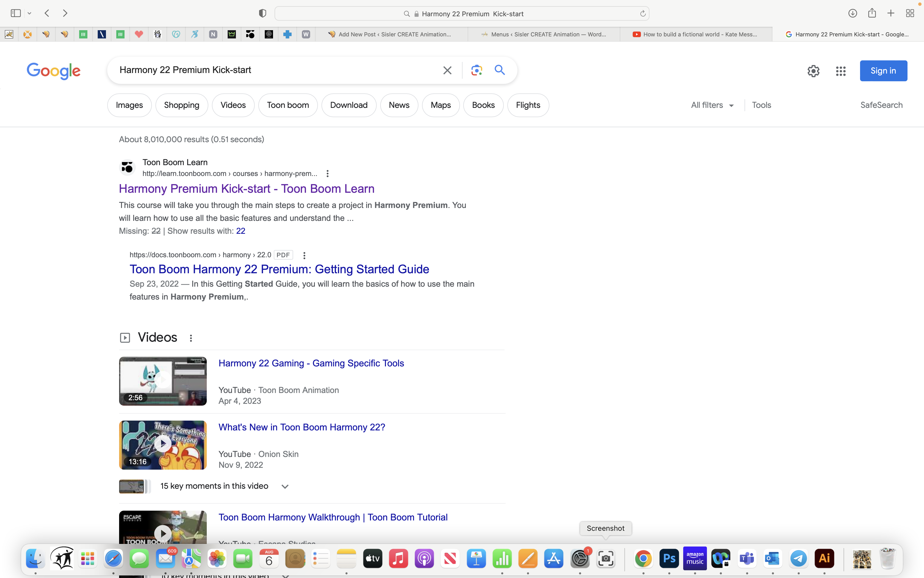This screenshot has width=924, height=578.
Task: Open Adobe Illustrator from the dock
Action: pyautogui.click(x=824, y=558)
